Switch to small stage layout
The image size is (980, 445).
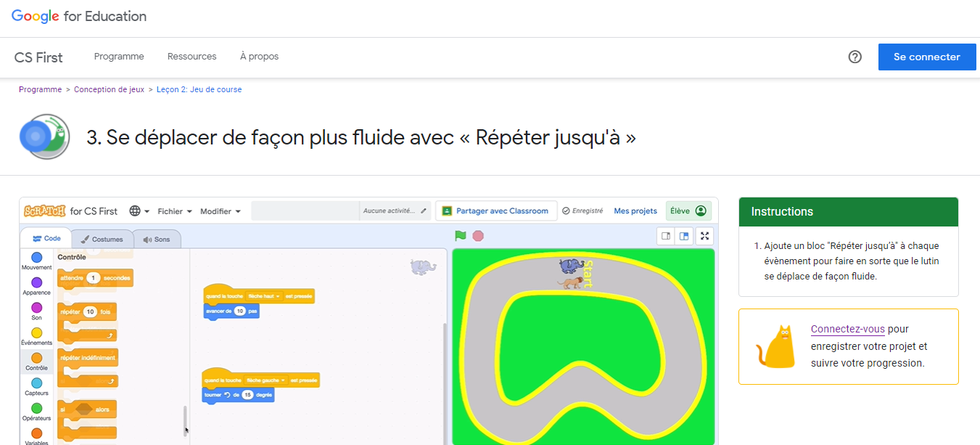[x=666, y=236]
